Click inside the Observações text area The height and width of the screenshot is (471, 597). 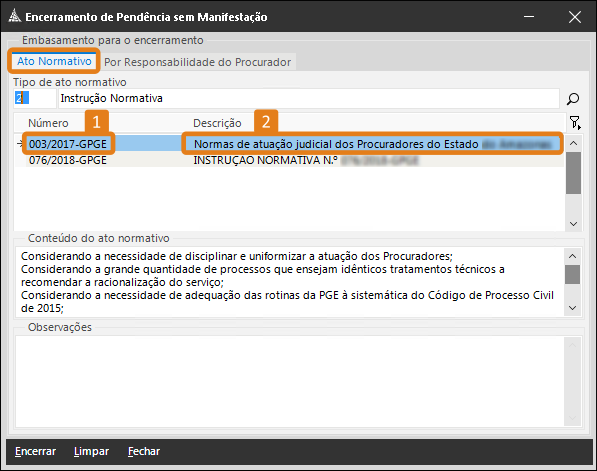pos(289,382)
